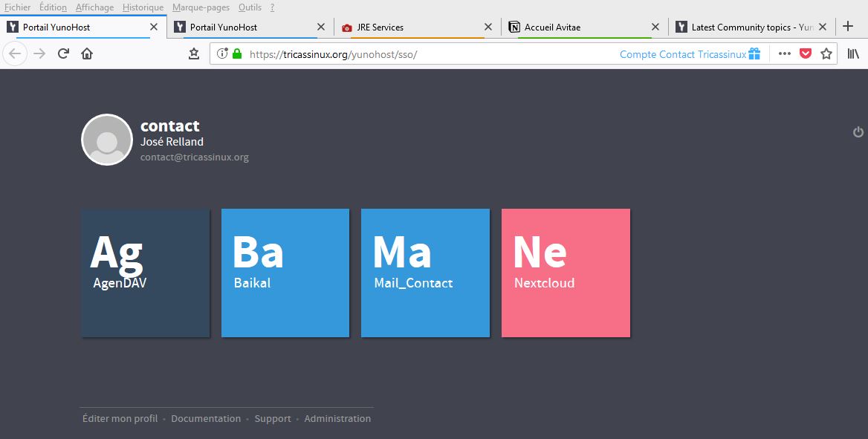Save page to Pocket
Image resolution: width=868 pixels, height=439 pixels.
806,53
